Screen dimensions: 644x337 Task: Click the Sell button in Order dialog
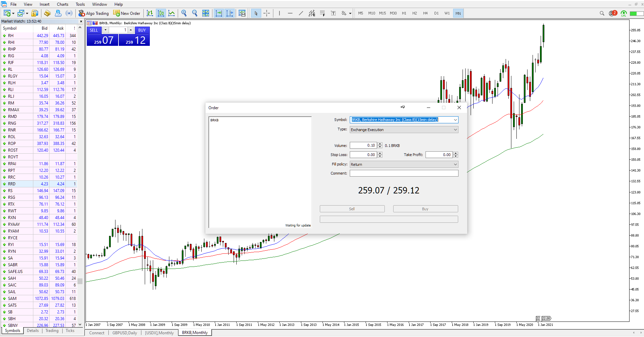click(352, 209)
